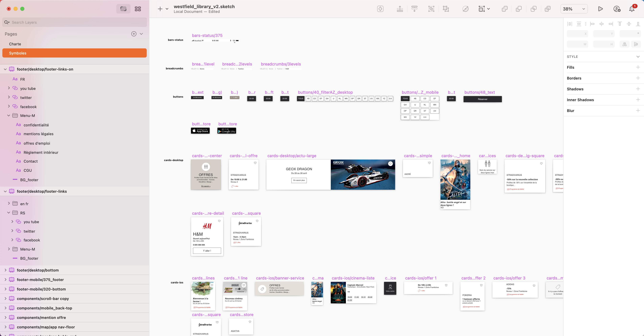Select components/scroll-bar copy symbol

tap(43, 299)
